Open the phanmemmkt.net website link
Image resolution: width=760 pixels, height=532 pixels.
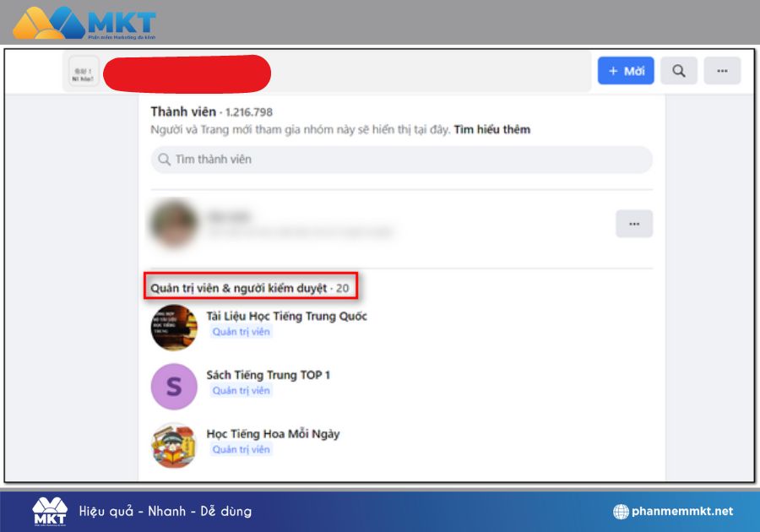coord(682,511)
